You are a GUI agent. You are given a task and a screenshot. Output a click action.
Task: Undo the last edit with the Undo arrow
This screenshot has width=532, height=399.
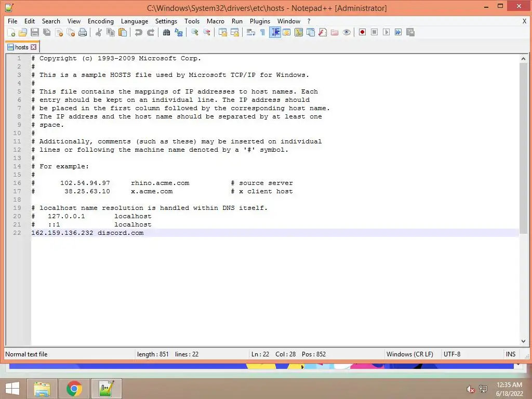[x=138, y=32]
